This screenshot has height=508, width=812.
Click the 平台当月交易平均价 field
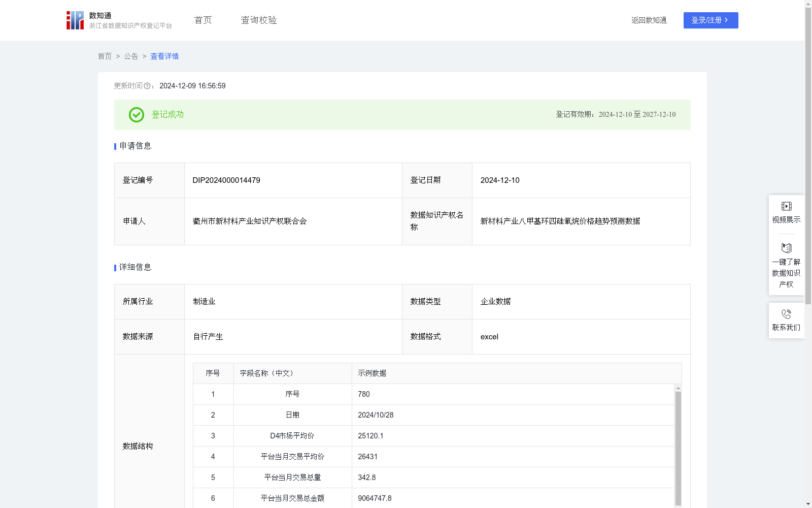(292, 457)
